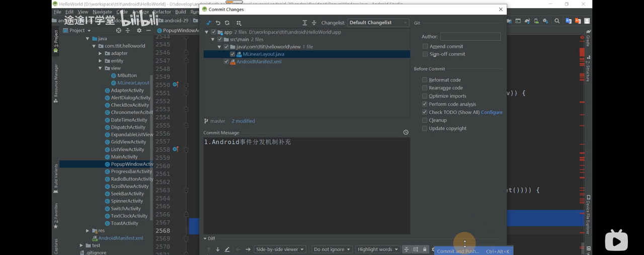Screen dimensions: 644x255
Task: Hide the Project panel with minus icon
Action: tap(148, 31)
